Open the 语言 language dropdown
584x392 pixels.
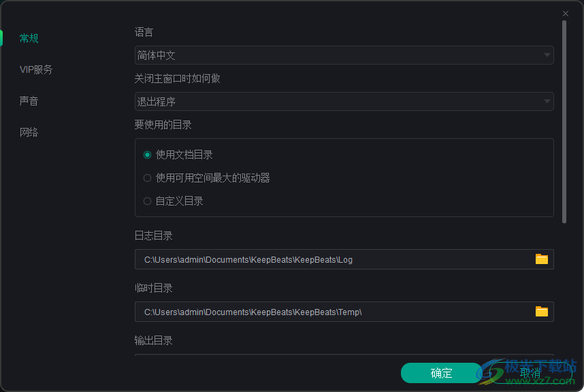tap(344, 55)
